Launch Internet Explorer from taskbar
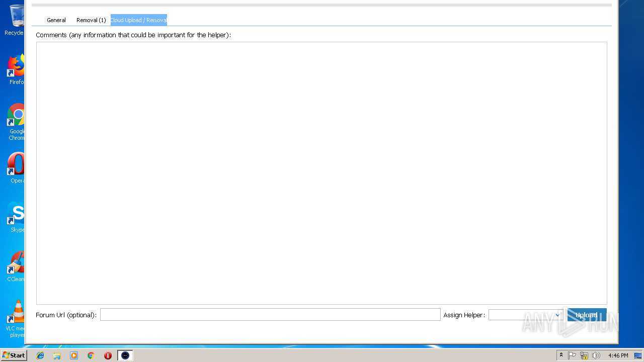Viewport: 644px width, 362px height. 40,355
